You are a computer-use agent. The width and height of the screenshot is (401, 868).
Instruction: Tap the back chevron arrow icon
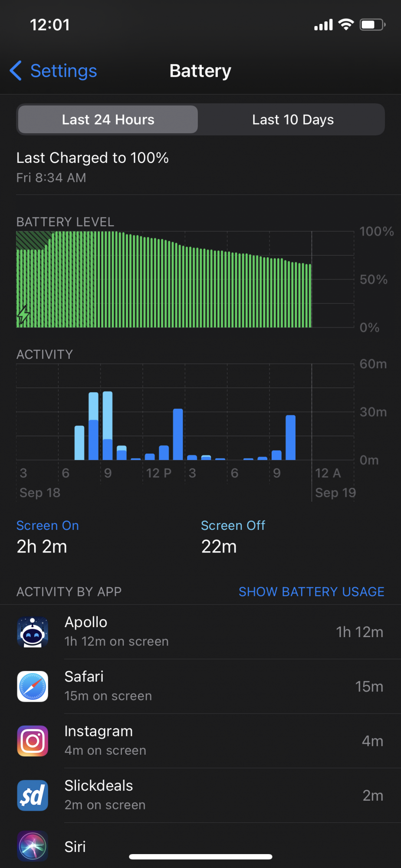coord(16,71)
